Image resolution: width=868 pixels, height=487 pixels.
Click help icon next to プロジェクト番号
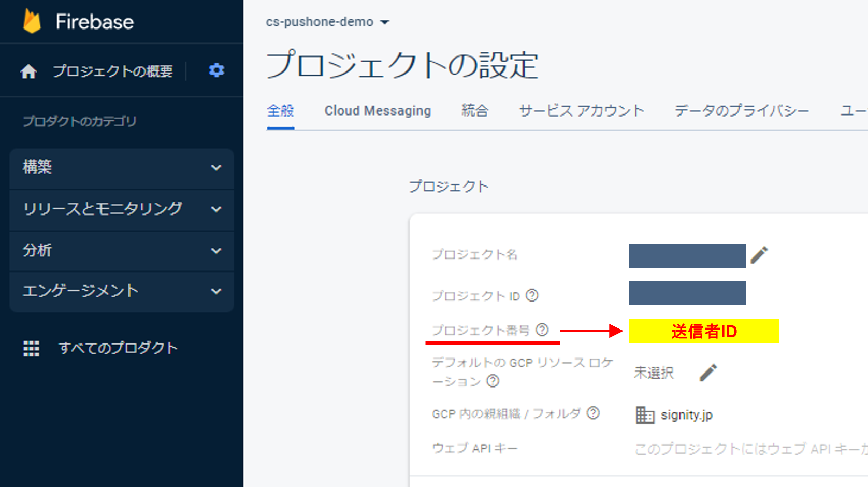(542, 330)
